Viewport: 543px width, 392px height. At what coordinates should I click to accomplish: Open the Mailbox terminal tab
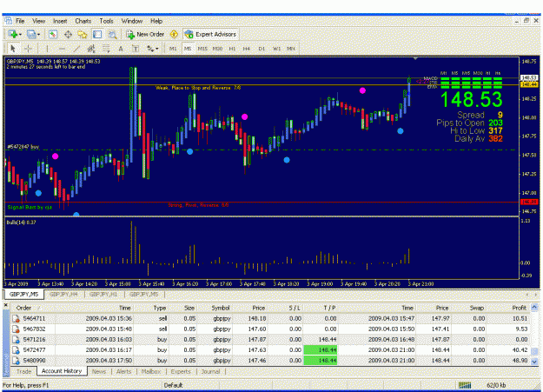point(151,371)
